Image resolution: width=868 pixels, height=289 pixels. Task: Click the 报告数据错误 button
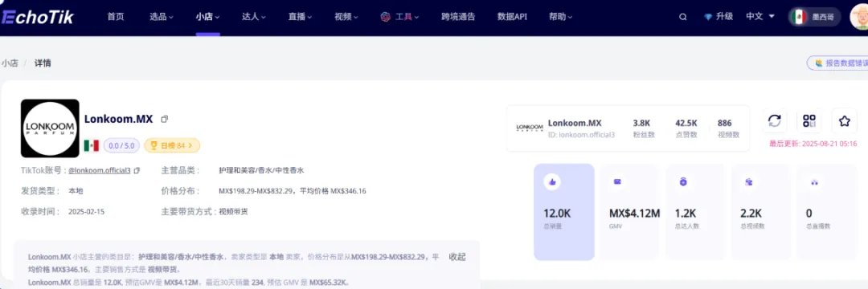837,63
